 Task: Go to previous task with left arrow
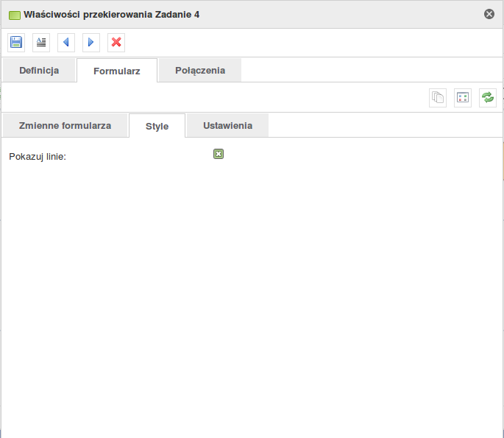[x=66, y=43]
